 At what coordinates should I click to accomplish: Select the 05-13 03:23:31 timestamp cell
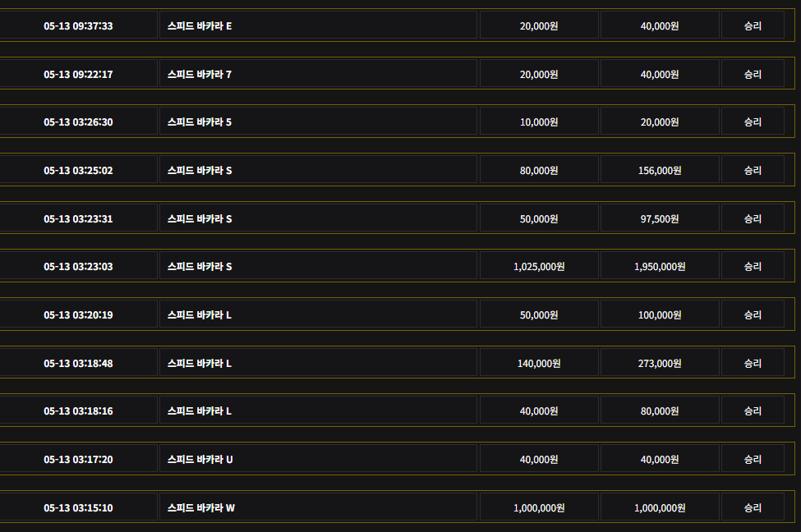(78, 218)
